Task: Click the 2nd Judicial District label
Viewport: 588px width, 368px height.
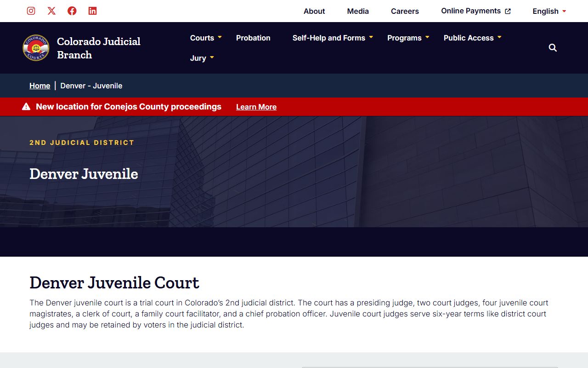Action: click(x=82, y=143)
